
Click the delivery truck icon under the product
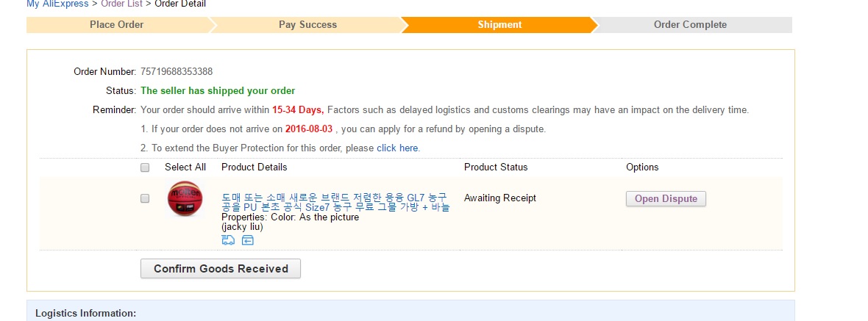point(228,240)
